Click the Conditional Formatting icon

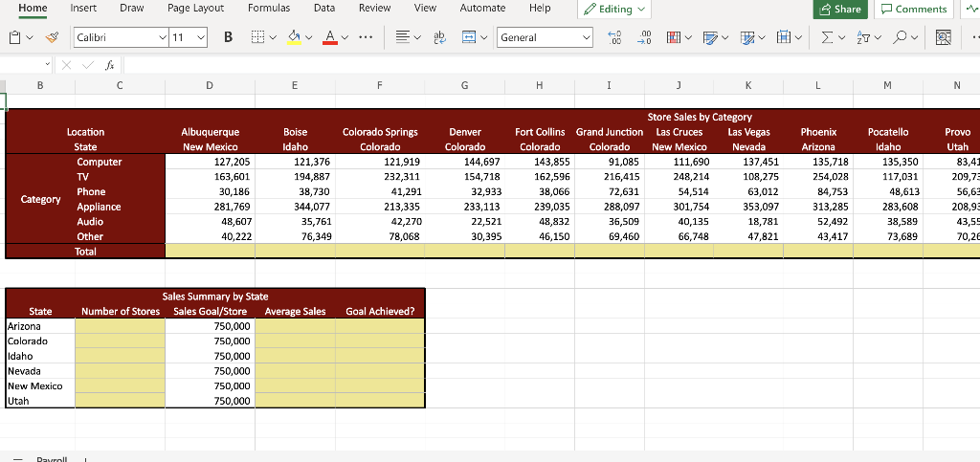point(674,37)
